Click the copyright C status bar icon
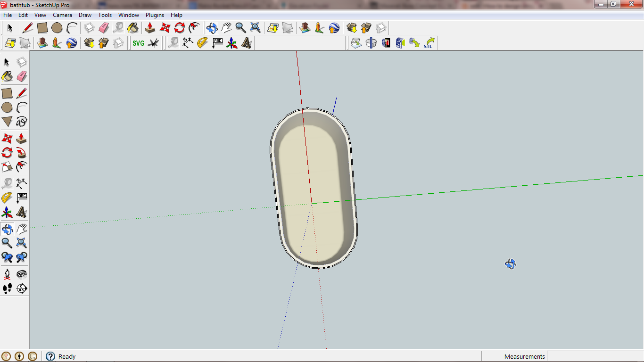 point(33,356)
